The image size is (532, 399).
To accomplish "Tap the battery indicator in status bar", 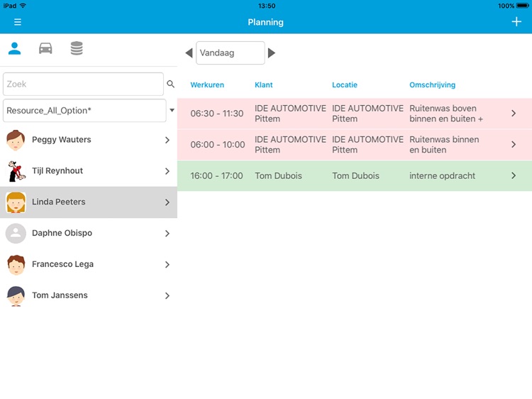I will click(523, 6).
